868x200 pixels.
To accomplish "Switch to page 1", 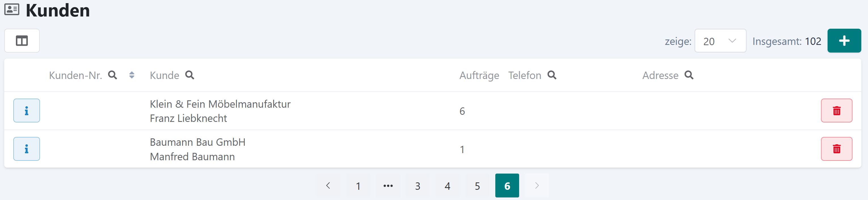I will click(358, 186).
